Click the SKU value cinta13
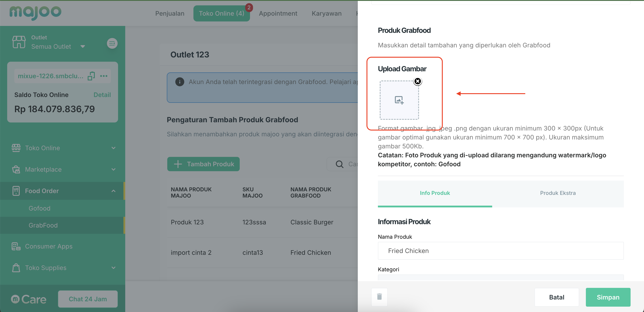Viewport: 644px width, 312px height. coord(252,253)
